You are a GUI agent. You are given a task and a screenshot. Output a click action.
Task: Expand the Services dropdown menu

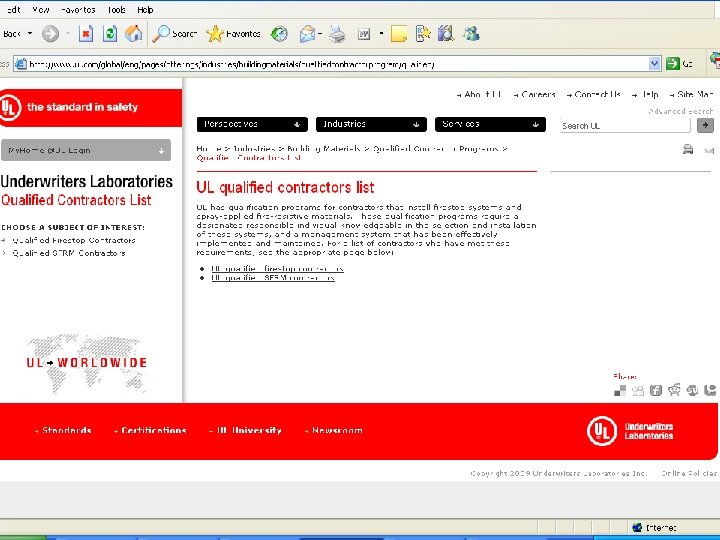click(490, 124)
